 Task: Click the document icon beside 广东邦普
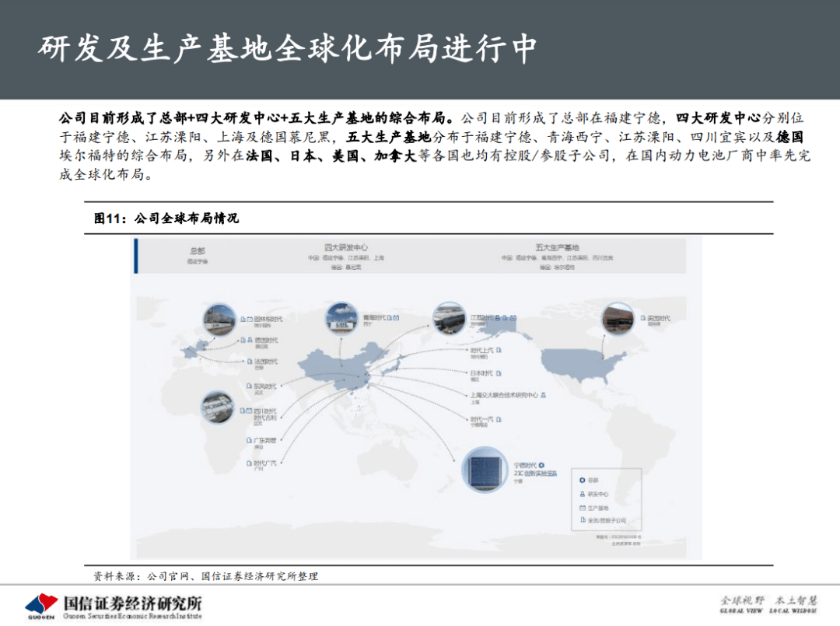point(249,439)
